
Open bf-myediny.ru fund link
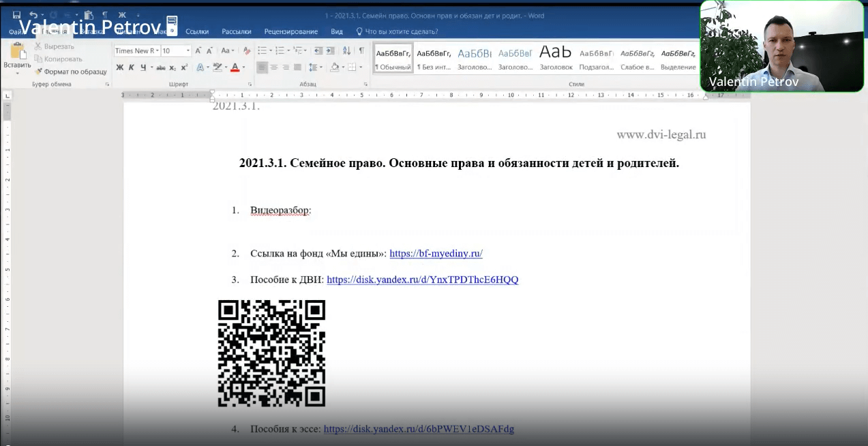[x=436, y=254]
